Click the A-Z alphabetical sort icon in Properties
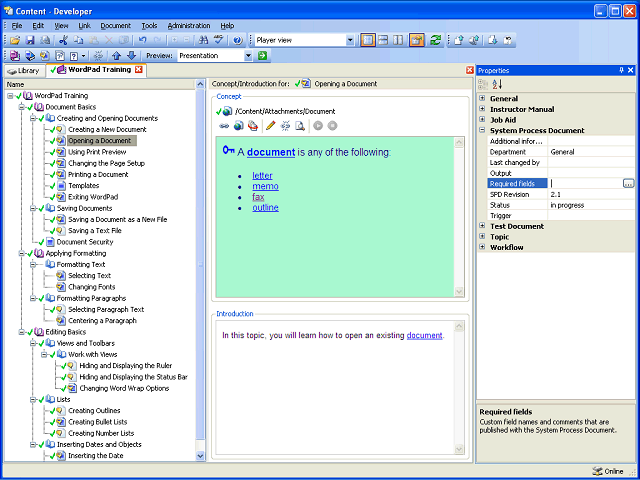This screenshot has height=480, width=640. pos(497,84)
